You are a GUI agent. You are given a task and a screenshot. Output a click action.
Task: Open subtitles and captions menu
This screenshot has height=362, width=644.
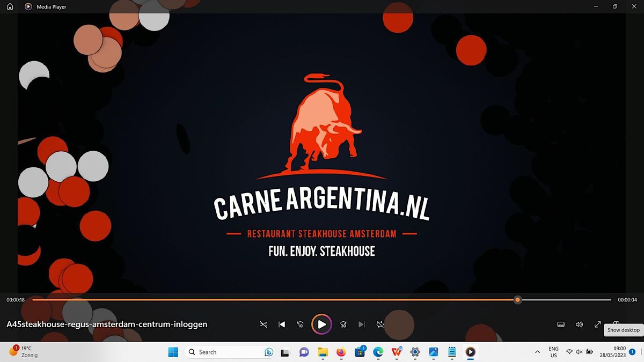[561, 324]
